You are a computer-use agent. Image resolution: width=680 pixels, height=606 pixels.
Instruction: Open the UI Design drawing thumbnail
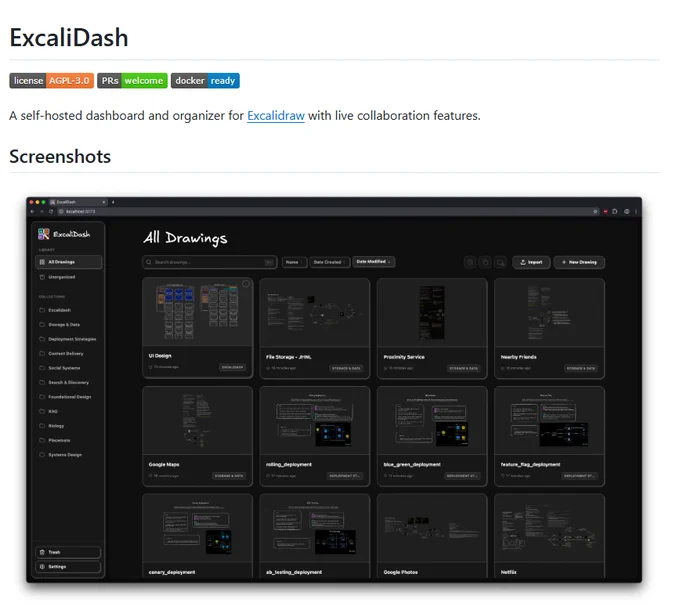click(197, 312)
